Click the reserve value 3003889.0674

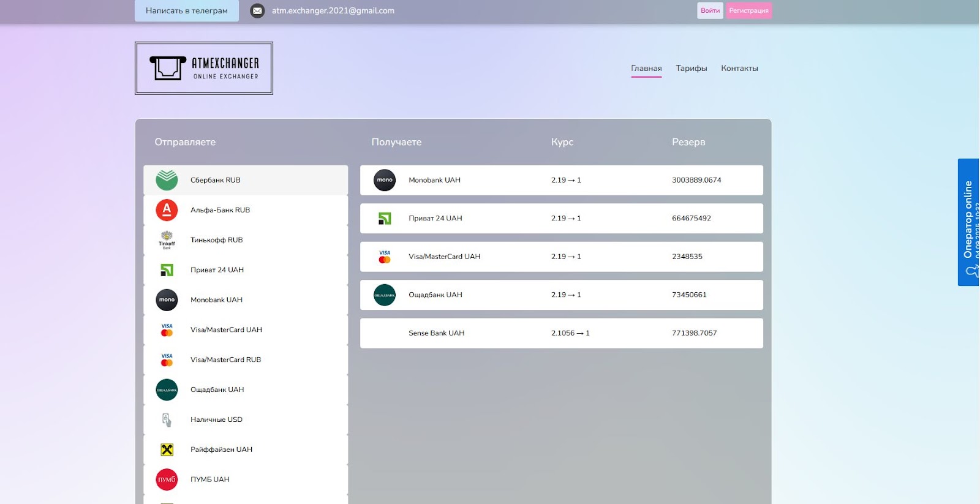point(696,180)
